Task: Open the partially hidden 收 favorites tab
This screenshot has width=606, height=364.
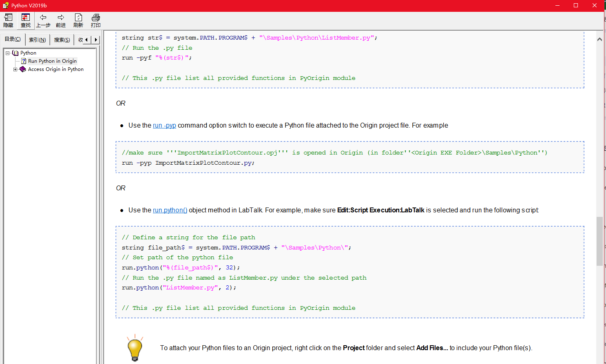Action: coord(80,40)
